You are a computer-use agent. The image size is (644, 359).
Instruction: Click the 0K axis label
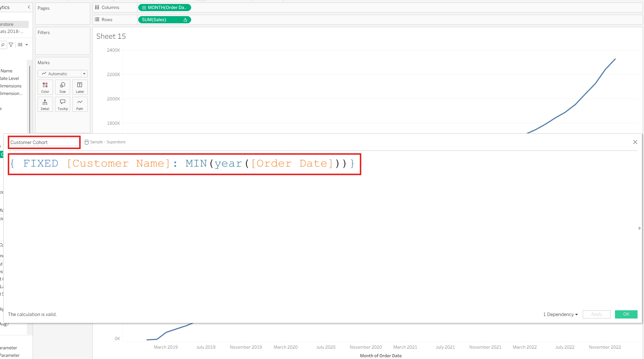pyautogui.click(x=117, y=339)
